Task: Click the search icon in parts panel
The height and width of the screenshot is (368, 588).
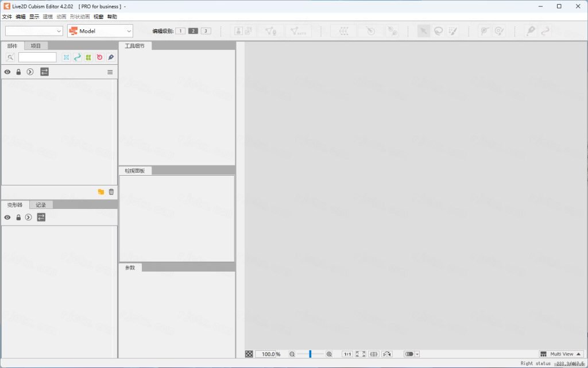Action: point(10,57)
